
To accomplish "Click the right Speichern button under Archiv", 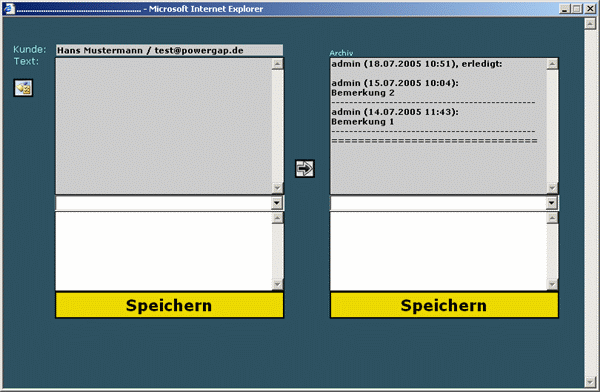I will pyautogui.click(x=444, y=305).
